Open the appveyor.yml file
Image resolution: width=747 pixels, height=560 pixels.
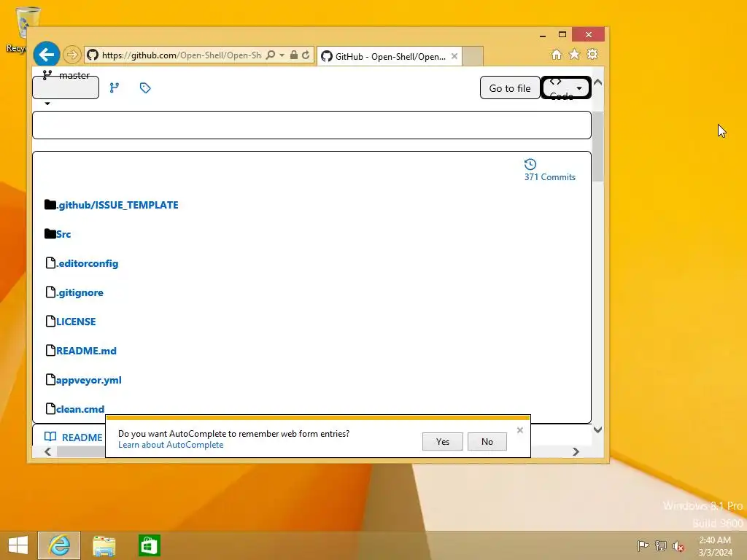click(x=88, y=381)
